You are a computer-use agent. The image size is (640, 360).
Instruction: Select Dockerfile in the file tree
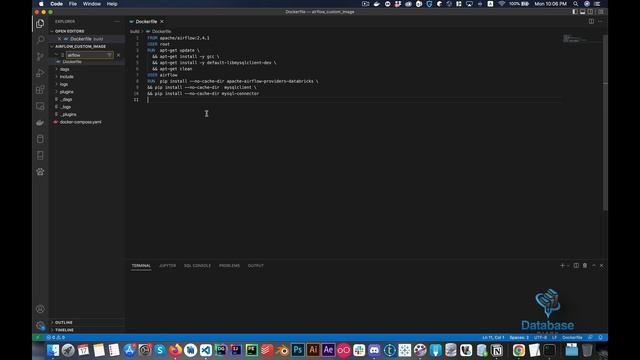pyautogui.click(x=72, y=62)
